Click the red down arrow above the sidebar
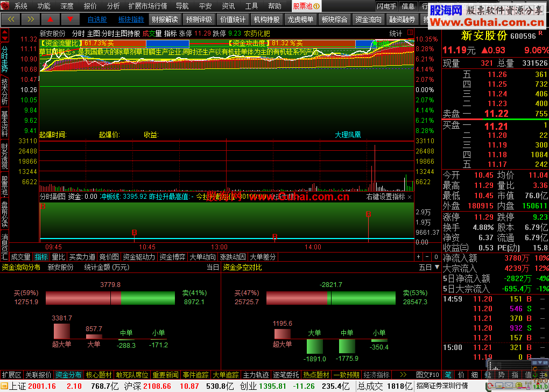This screenshot has height=392, width=549. (4, 39)
